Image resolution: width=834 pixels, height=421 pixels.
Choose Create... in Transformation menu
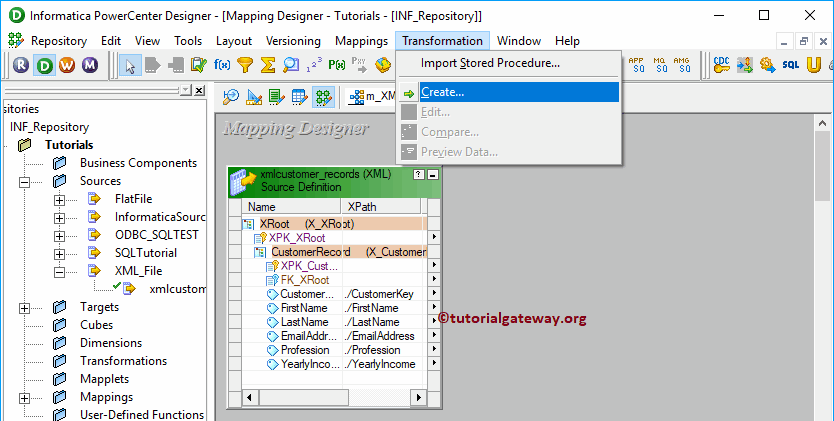[x=509, y=92]
